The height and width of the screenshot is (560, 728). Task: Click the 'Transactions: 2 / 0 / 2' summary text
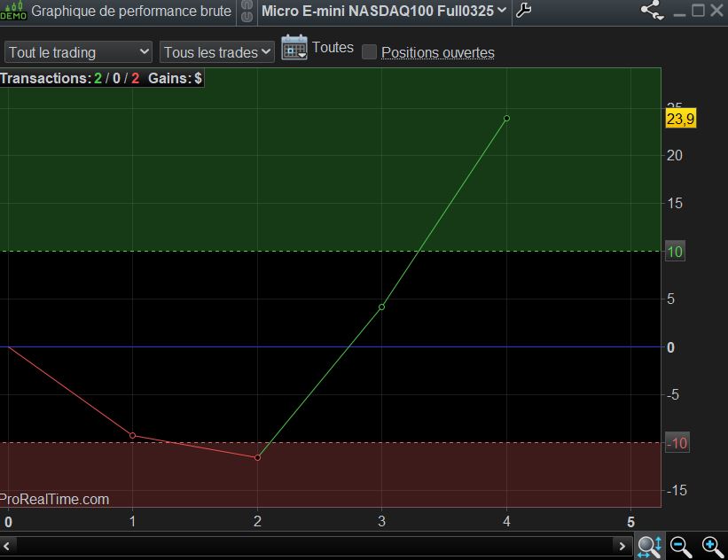point(70,78)
